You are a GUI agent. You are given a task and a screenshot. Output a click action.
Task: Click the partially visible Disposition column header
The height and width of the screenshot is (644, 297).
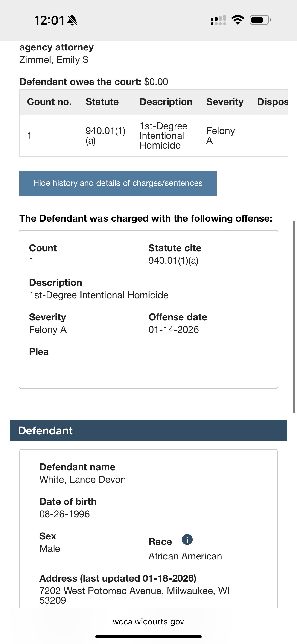[x=273, y=102]
